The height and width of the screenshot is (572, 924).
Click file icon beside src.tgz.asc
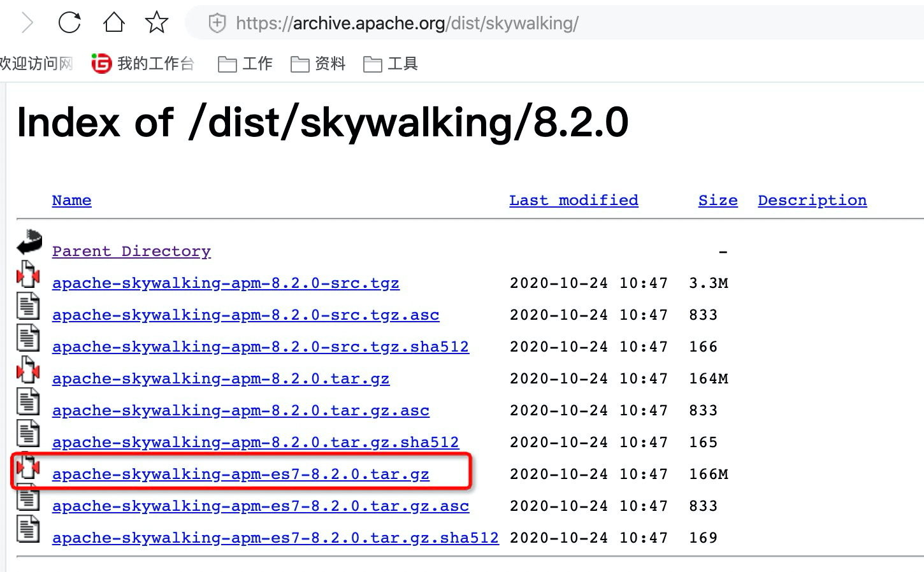point(28,306)
